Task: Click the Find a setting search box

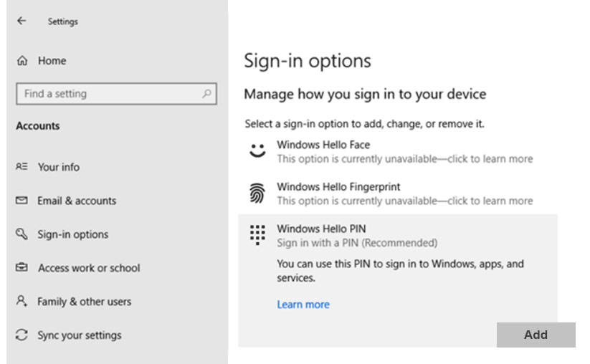Action: click(x=116, y=94)
